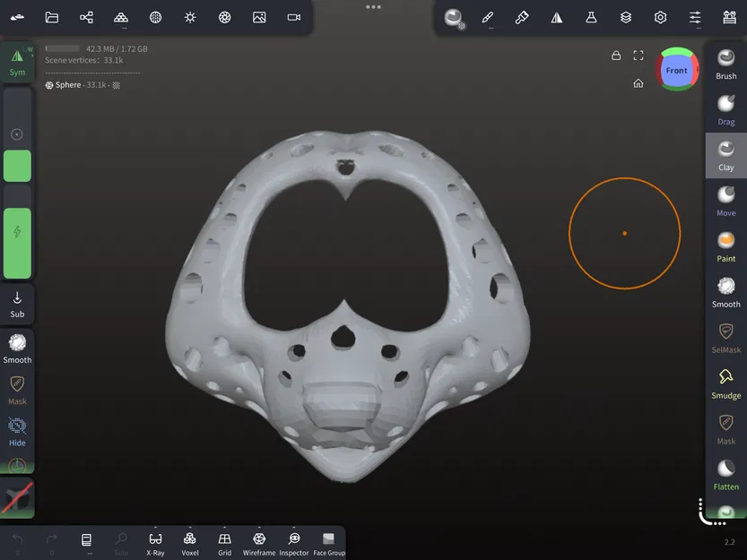
Task: Tap the curved dotted handle beside tool list
Action: (x=709, y=513)
